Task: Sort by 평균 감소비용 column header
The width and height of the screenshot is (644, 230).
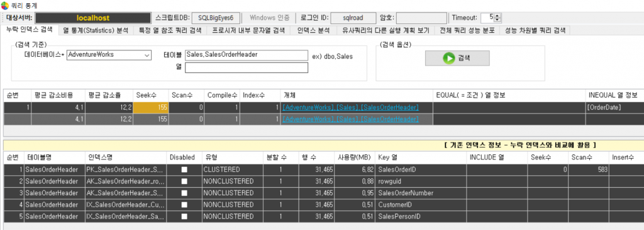Action: (x=58, y=95)
